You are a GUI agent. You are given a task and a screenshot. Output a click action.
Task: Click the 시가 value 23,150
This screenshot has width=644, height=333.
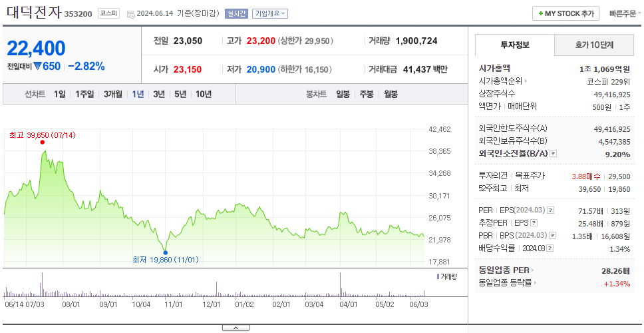click(x=188, y=69)
